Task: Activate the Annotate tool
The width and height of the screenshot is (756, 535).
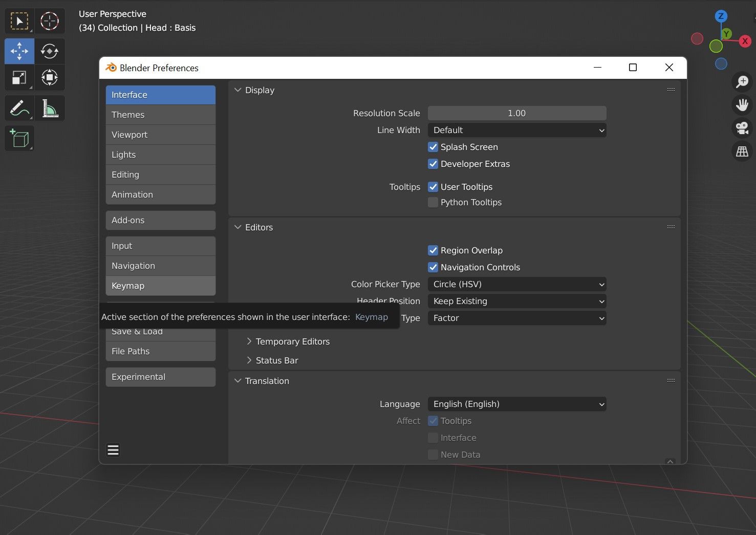Action: tap(19, 108)
